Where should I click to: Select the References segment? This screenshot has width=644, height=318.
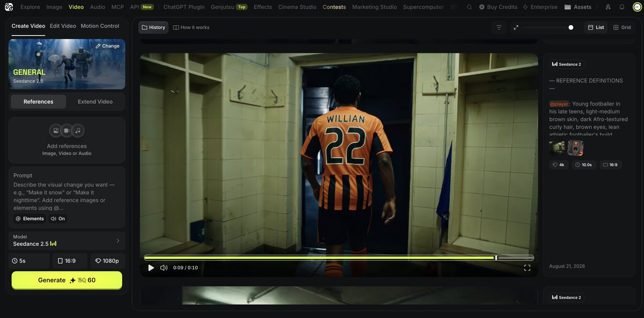click(38, 102)
